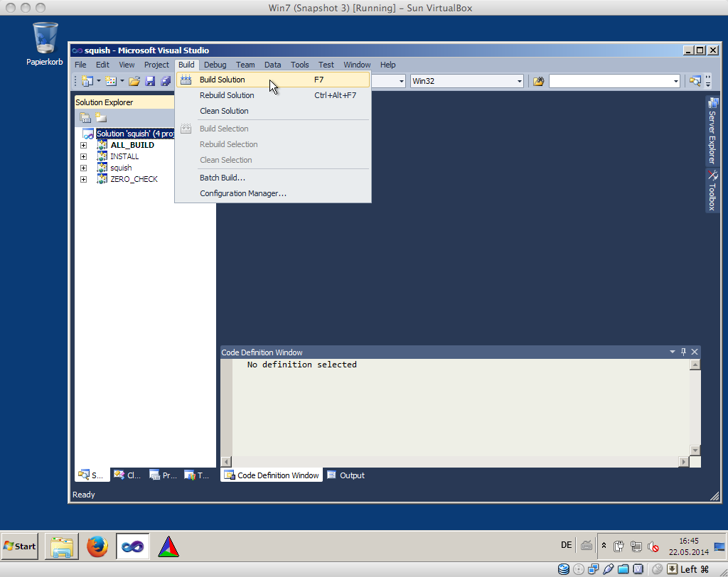Open the Add New Item dropdown arrow
This screenshot has width=728, height=577.
click(122, 81)
